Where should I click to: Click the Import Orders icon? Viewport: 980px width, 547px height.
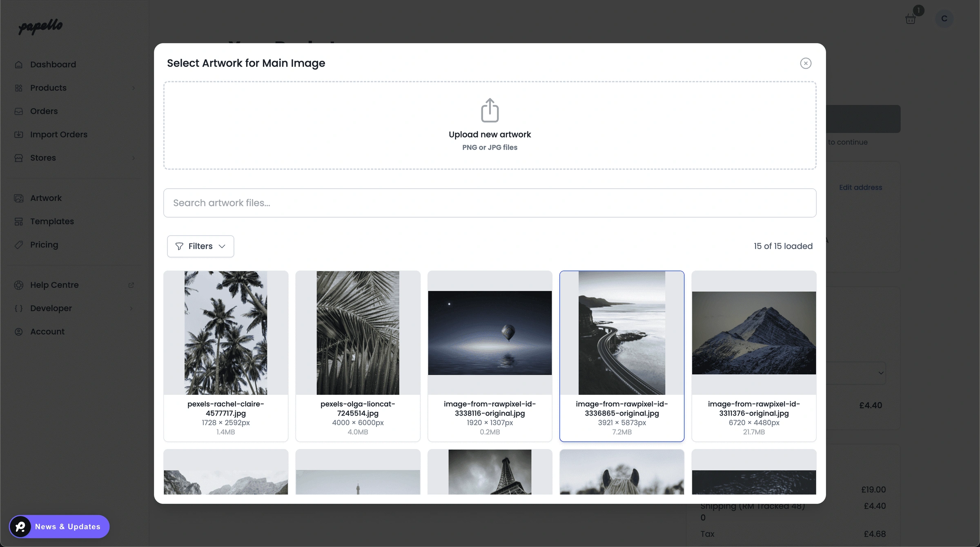19,134
